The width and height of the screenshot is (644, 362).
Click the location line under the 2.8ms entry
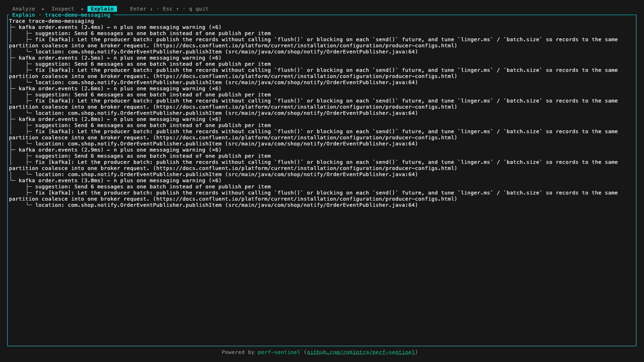coord(227,144)
